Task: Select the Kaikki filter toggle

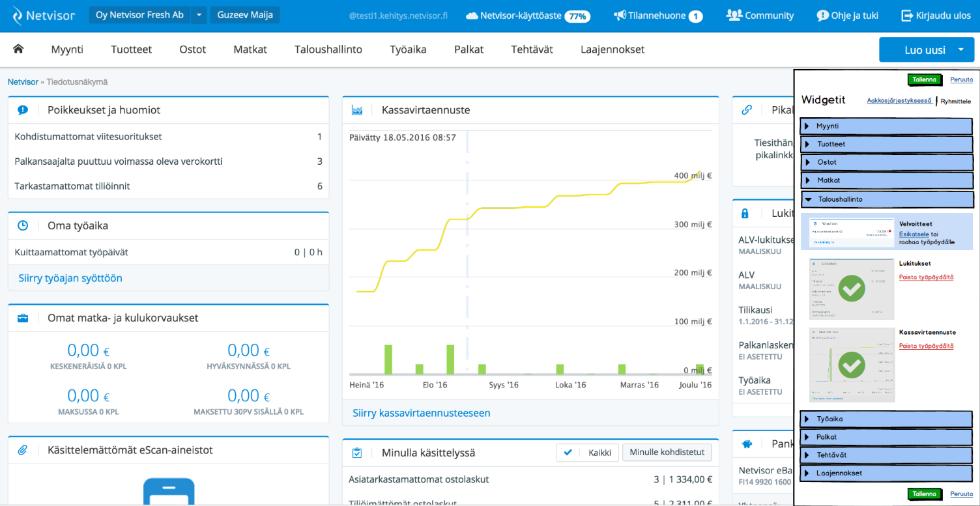Action: point(587,453)
